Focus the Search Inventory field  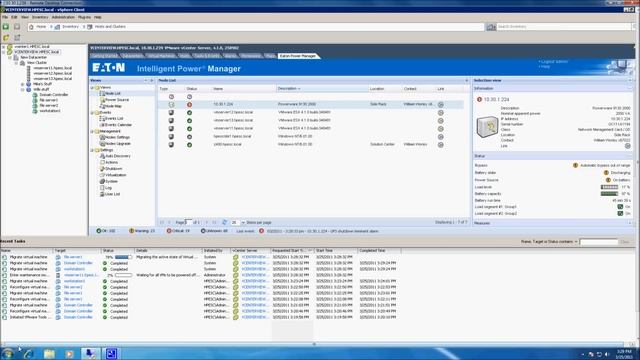pos(563,27)
